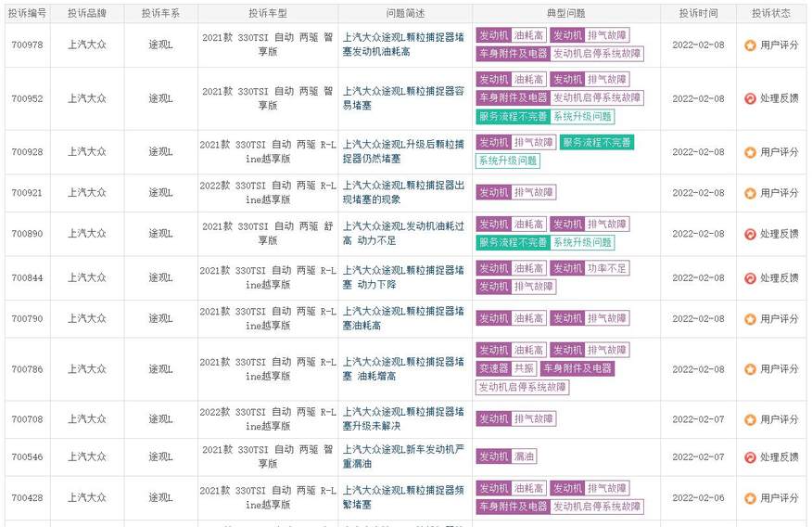Click the red status icon for complaint 700546
This screenshot has height=527, width=812.
coord(750,456)
